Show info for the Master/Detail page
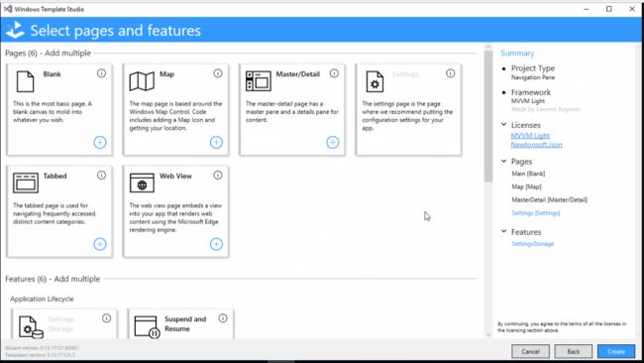644x363 pixels. coord(334,73)
